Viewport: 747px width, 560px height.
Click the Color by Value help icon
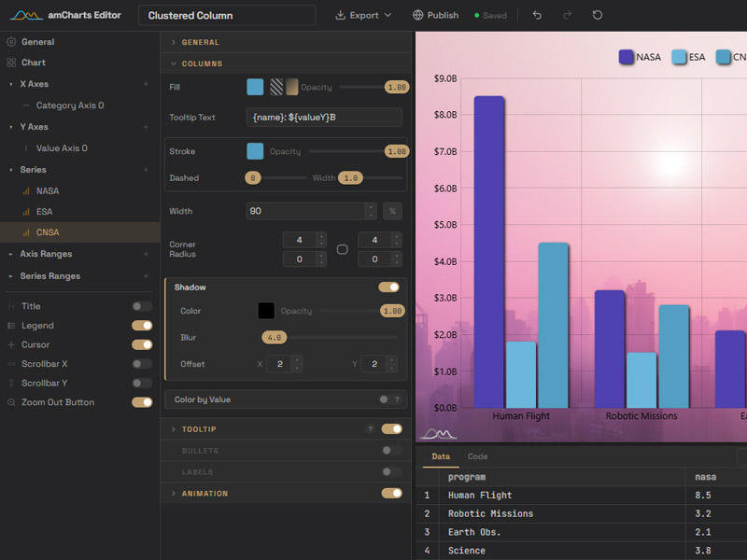click(397, 399)
